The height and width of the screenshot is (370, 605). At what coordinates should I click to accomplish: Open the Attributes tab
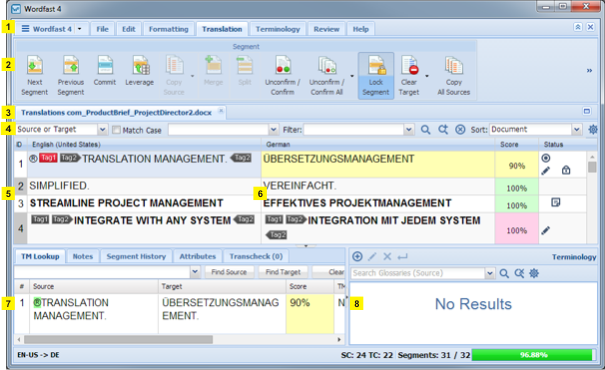pos(198,257)
